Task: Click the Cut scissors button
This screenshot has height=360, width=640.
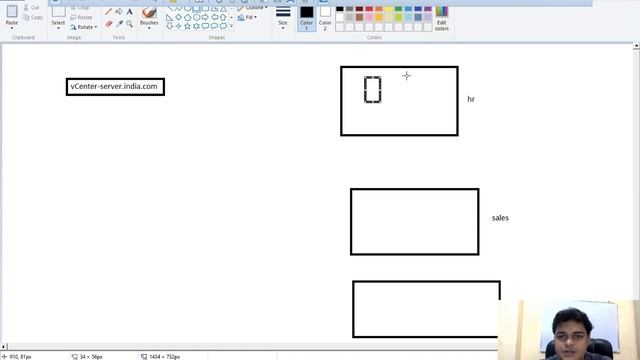Action: (31, 7)
